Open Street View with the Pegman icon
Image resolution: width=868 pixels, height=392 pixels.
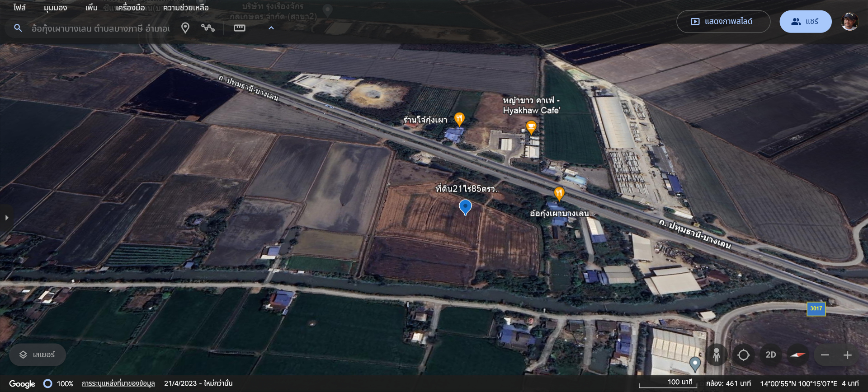(717, 355)
